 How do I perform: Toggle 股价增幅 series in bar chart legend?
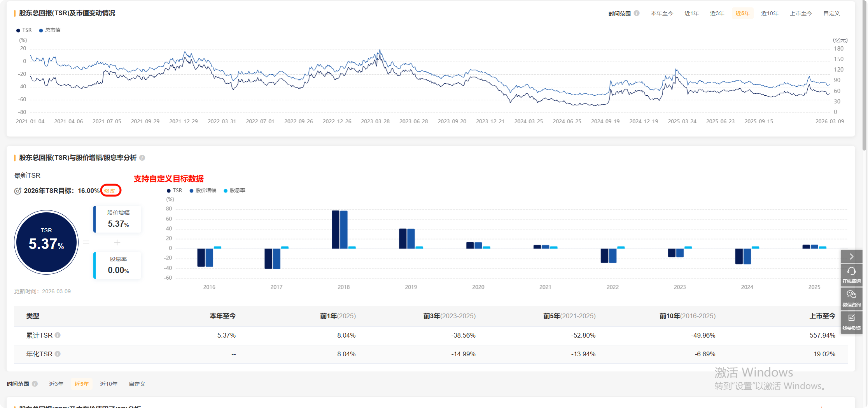[203, 191]
